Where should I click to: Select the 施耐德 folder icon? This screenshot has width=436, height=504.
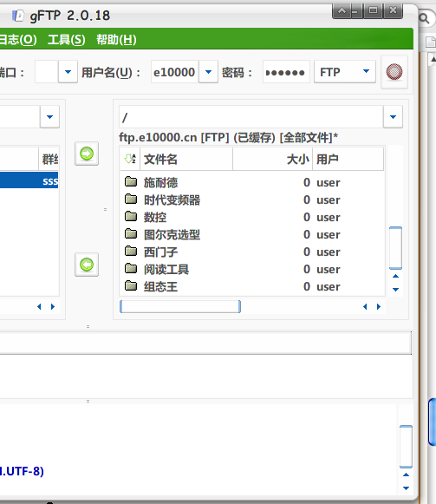click(131, 182)
